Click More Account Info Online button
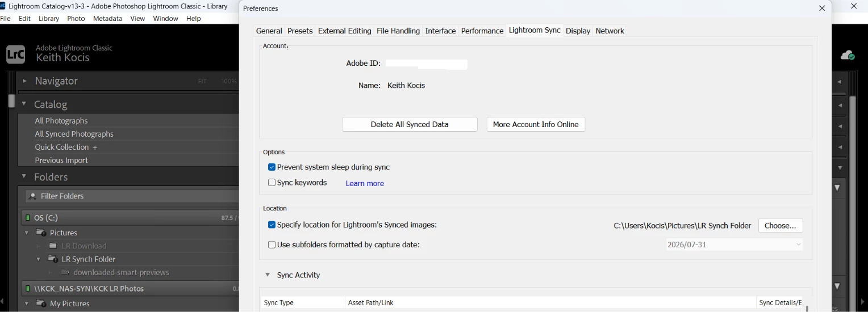 pos(536,124)
